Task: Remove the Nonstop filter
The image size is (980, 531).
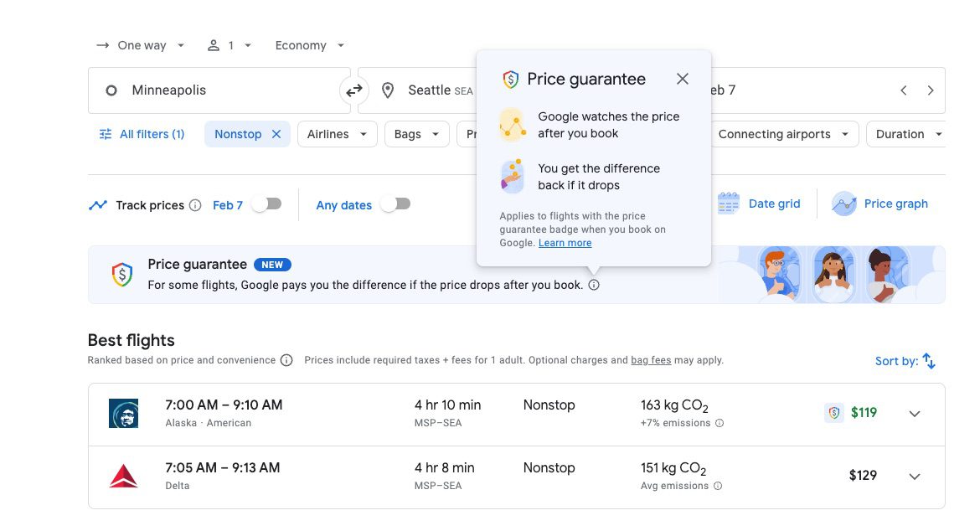Action: (x=277, y=133)
